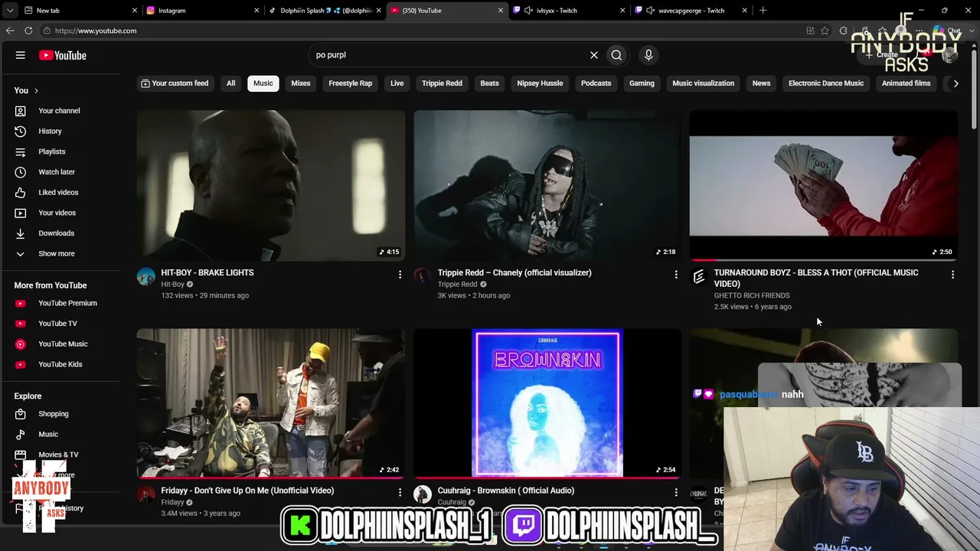Select the Live chip
980x551 pixels.
click(x=397, y=83)
